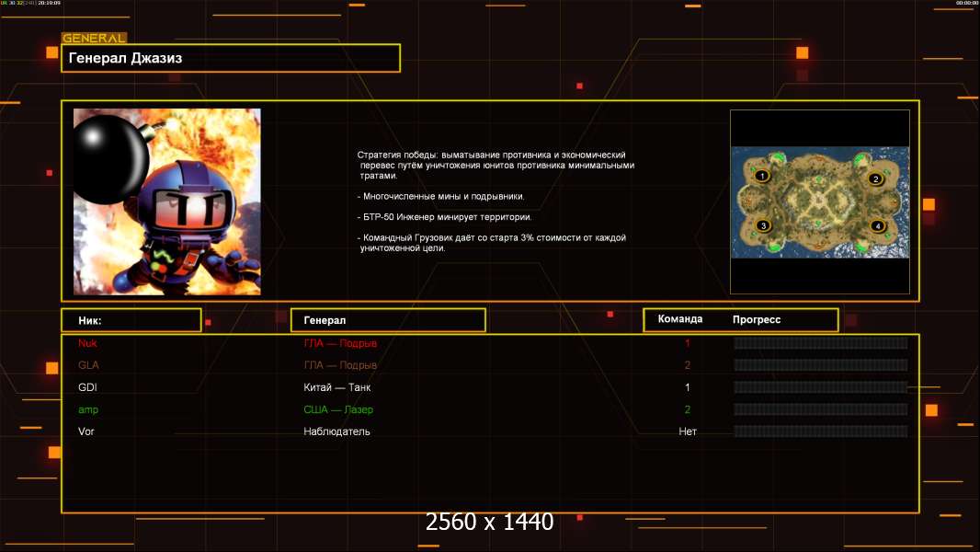980x552 pixels.
Task: Click the 'Многочисленные мины и подрывники' line
Action: pyautogui.click(x=440, y=196)
